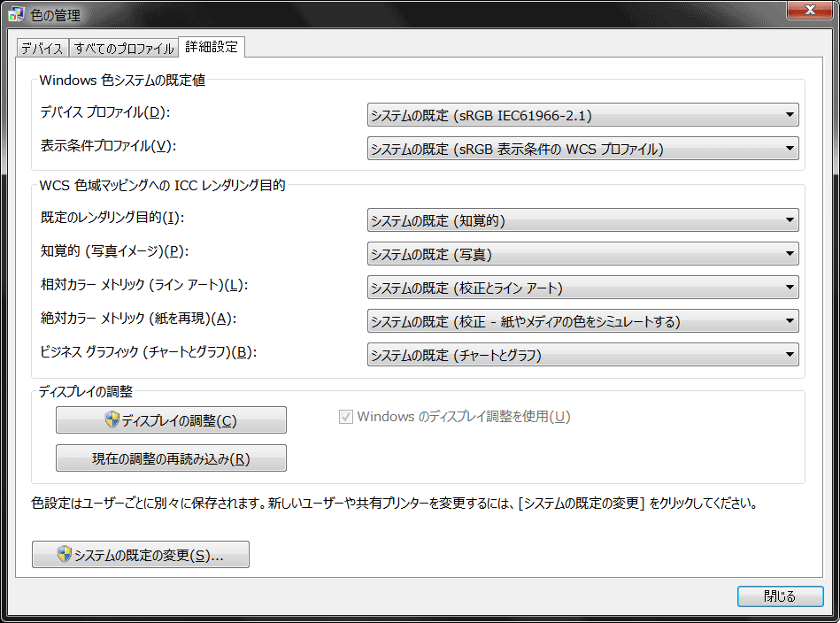Click the 色設定はユーザーごとに explanatory text
The image size is (840, 623).
(394, 504)
